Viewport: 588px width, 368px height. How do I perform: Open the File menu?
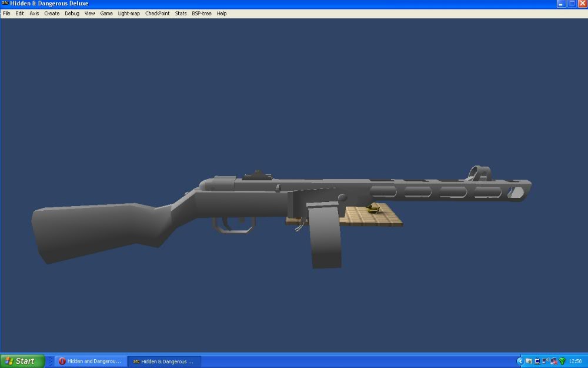[6, 14]
